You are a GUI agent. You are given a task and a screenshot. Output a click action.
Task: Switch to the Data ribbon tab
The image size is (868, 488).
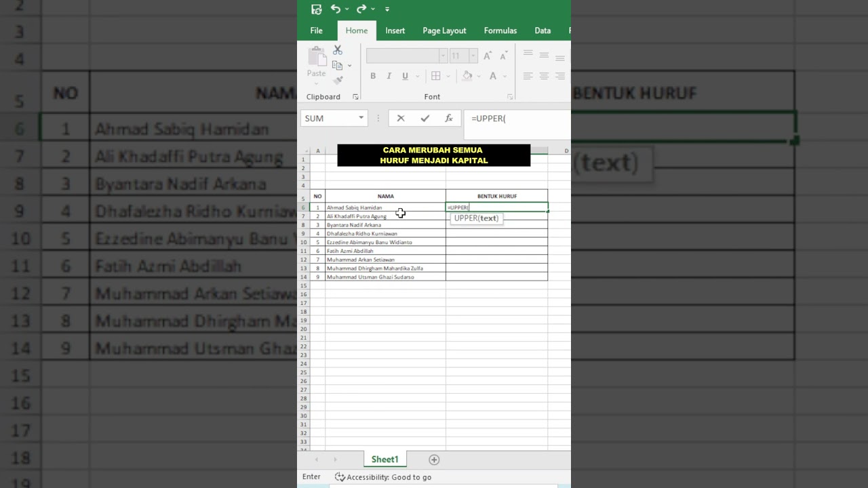(x=542, y=30)
